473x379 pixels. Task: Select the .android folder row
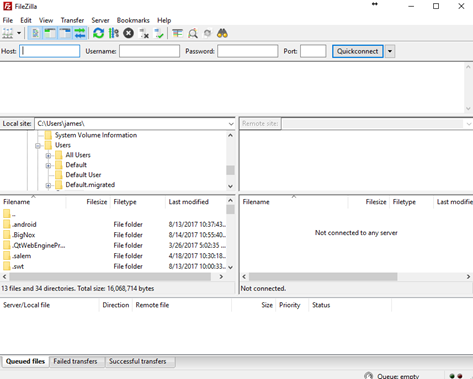(x=114, y=224)
